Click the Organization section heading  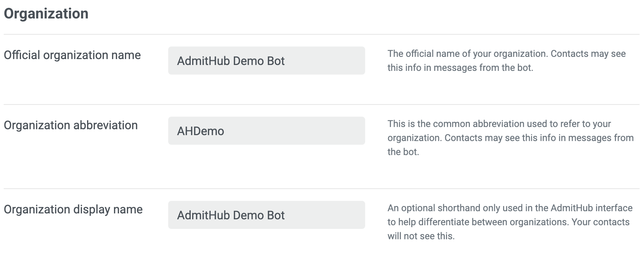coord(46,14)
